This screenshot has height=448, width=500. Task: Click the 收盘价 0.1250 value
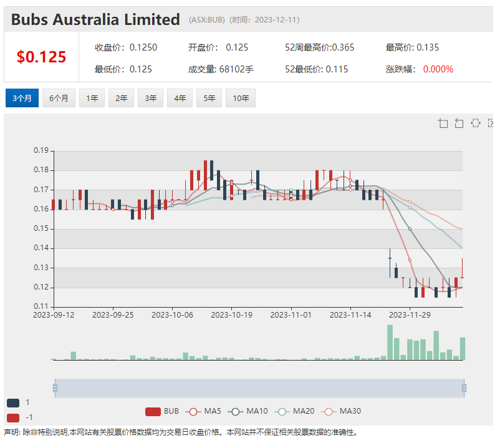[143, 47]
